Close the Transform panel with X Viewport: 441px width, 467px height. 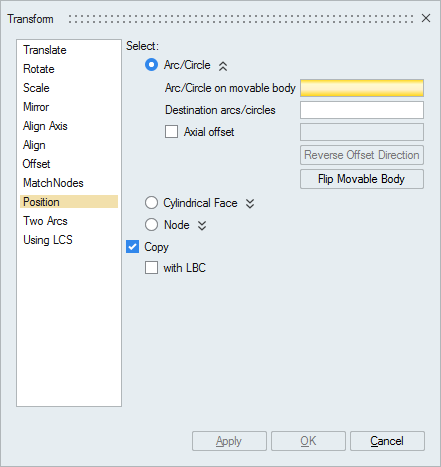coord(426,18)
